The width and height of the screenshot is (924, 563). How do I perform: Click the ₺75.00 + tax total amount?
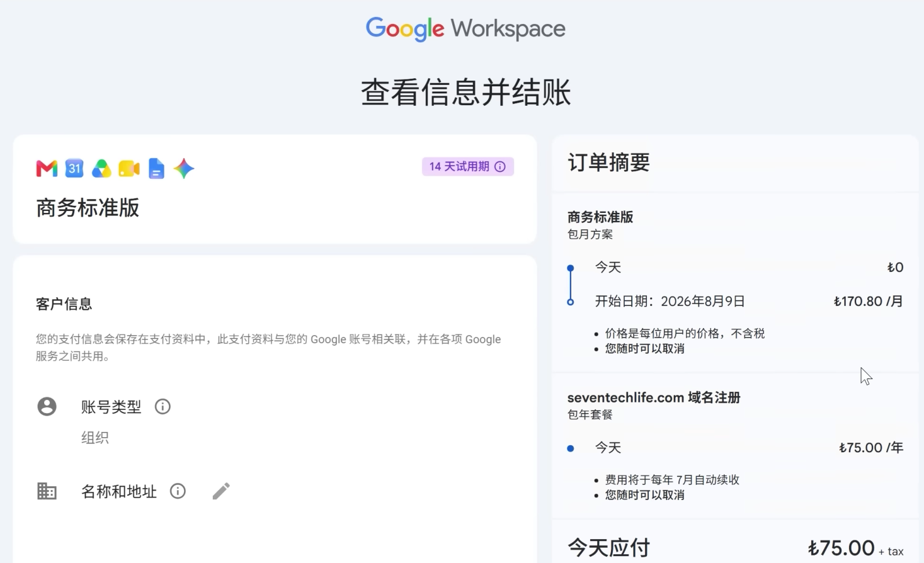[x=856, y=548]
